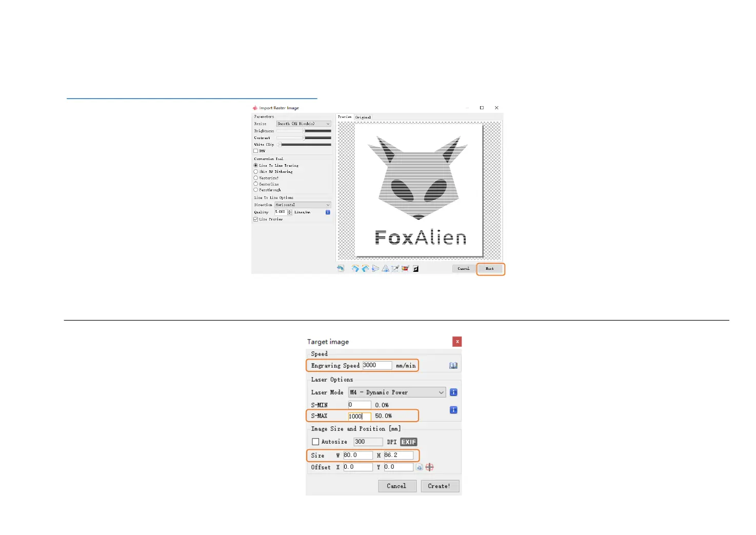Enable the B&W checkbox
The height and width of the screenshot is (535, 756).
[x=256, y=151]
